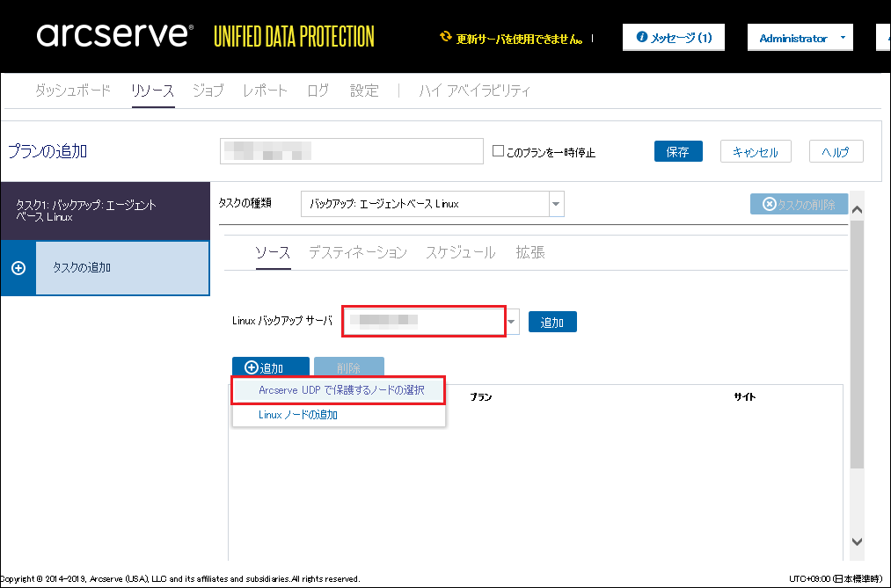The height and width of the screenshot is (588, 891).
Task: Click the キャンセル button
Action: (756, 151)
